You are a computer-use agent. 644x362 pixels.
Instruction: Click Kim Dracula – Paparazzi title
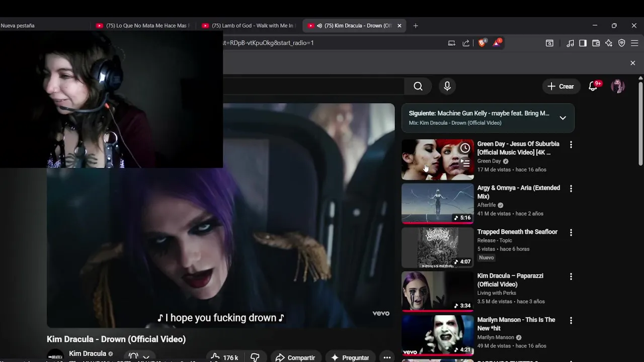[x=510, y=280]
